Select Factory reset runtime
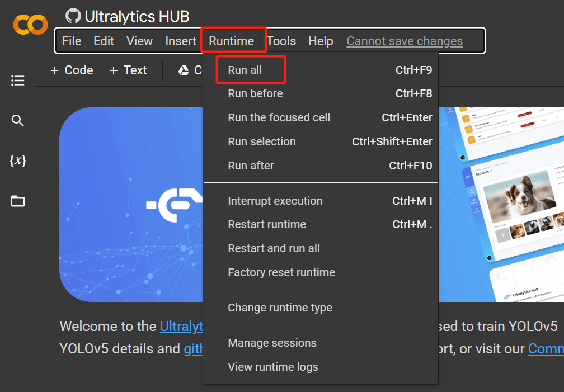564x392 pixels. [x=321, y=272]
